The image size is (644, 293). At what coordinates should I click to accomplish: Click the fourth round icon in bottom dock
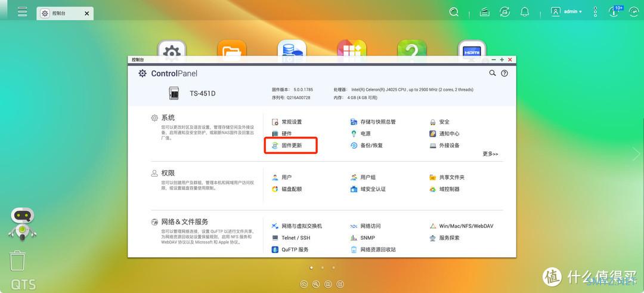(340, 284)
